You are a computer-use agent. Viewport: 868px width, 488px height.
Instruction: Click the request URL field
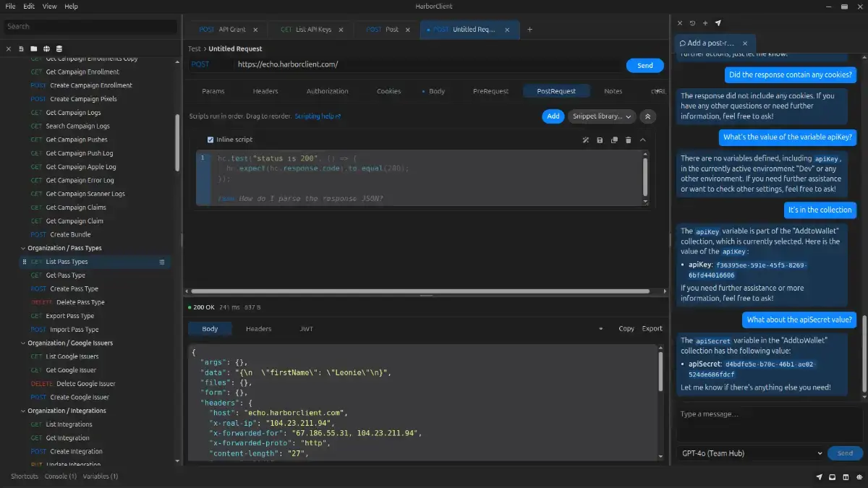point(428,65)
